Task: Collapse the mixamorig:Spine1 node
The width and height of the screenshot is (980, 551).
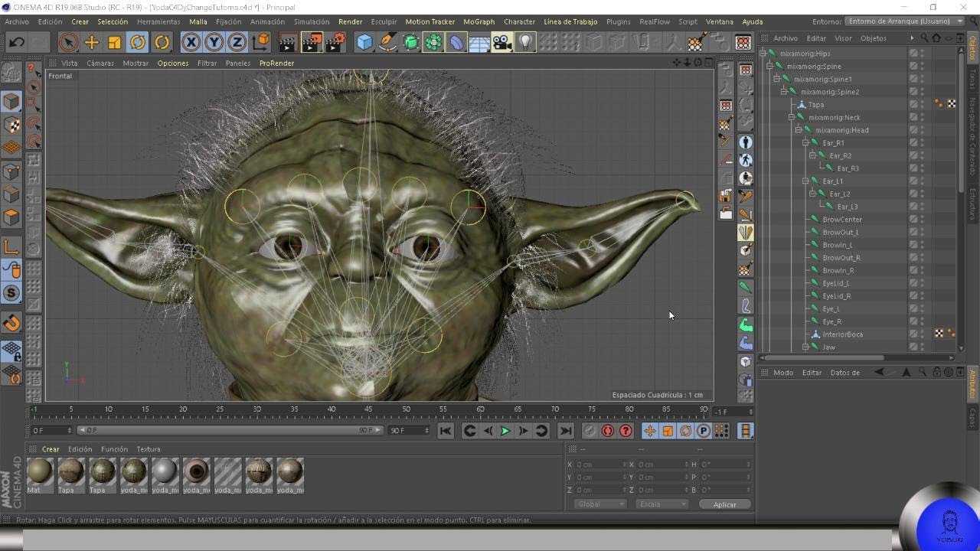Action: (777, 79)
